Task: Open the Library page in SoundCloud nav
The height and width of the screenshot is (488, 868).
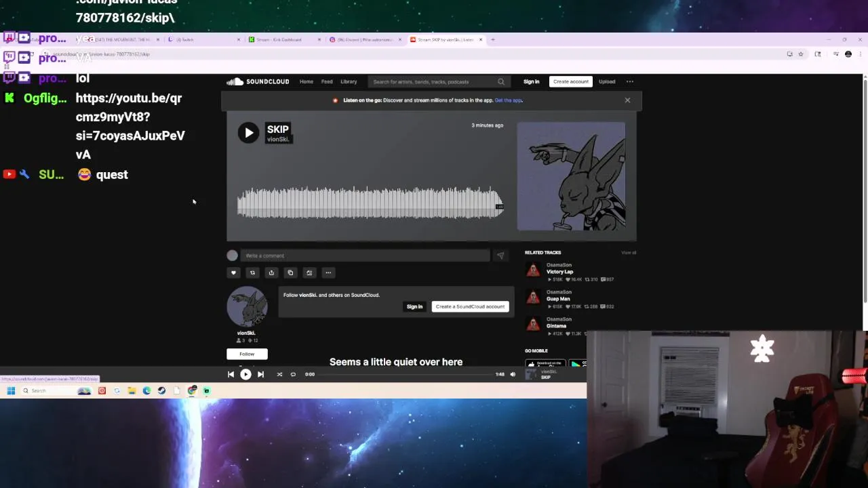Action: pos(349,81)
